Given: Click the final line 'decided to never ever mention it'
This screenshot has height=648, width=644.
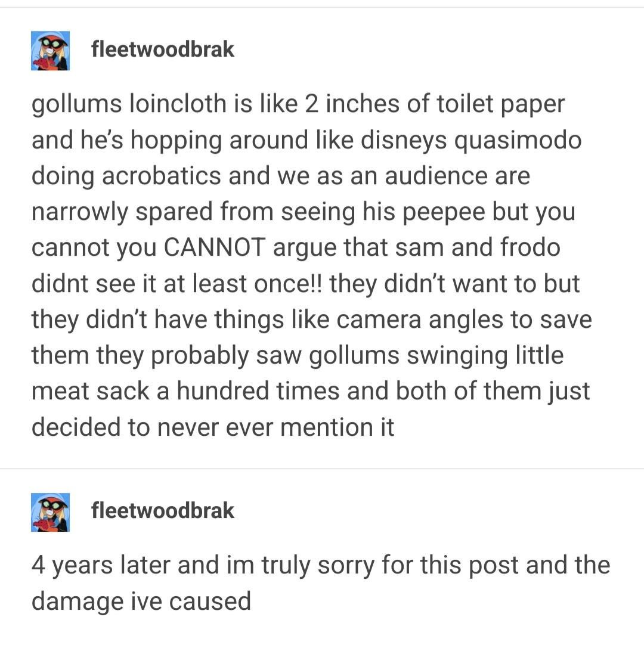Looking at the screenshot, I should tap(213, 427).
